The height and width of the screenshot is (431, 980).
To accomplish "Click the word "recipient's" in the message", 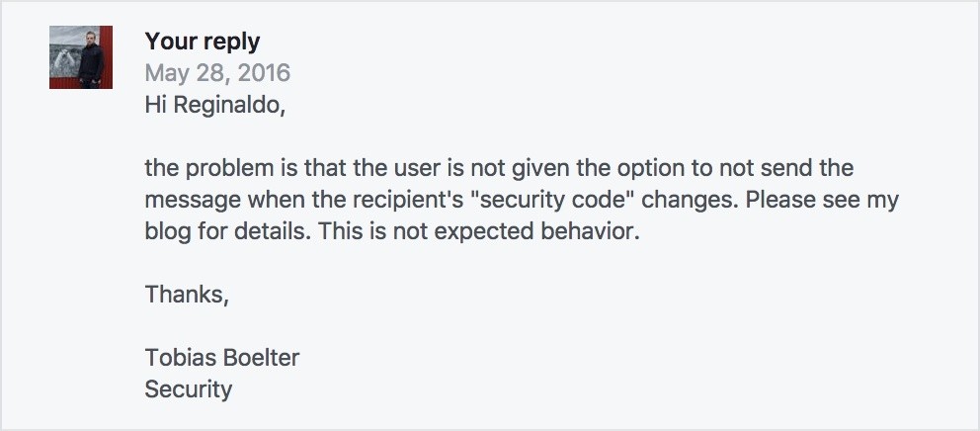I will click(x=412, y=200).
